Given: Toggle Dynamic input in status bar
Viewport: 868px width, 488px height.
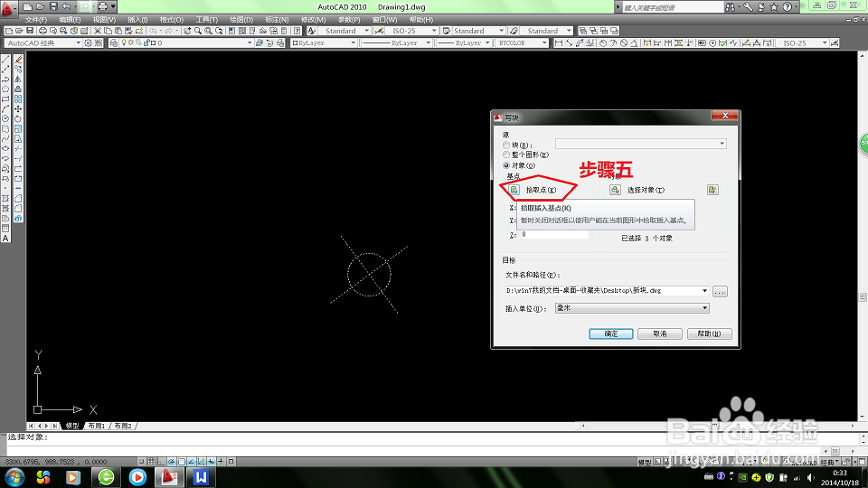Looking at the screenshot, I should 212,461.
